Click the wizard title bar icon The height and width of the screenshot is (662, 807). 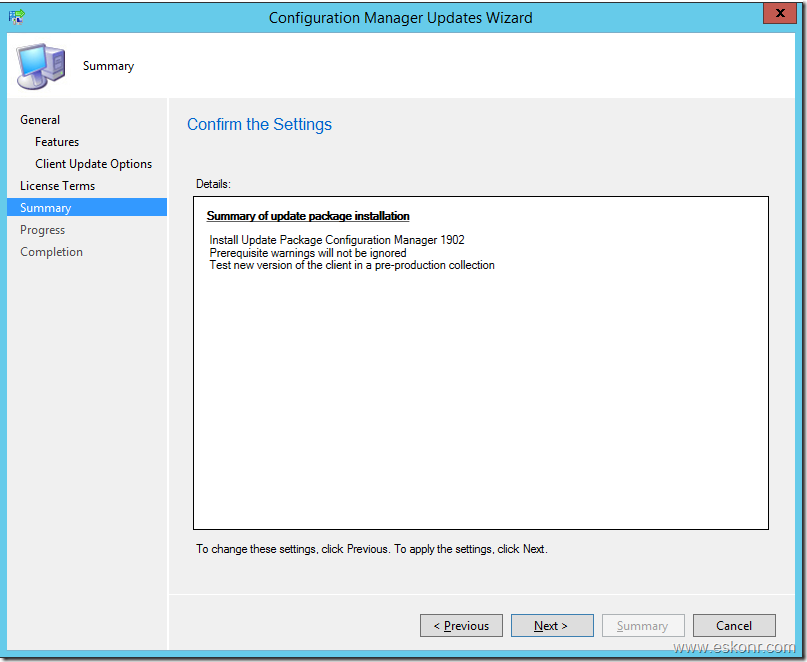pyautogui.click(x=16, y=17)
